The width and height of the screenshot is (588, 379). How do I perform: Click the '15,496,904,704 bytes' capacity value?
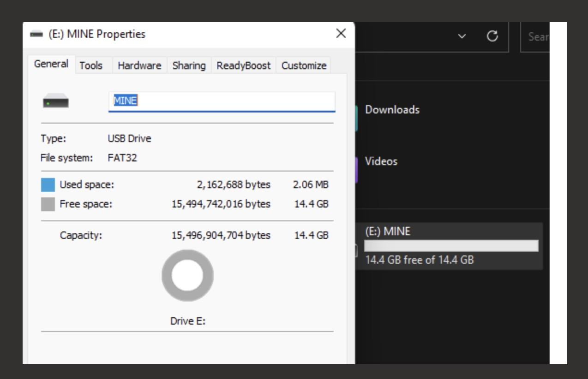(x=221, y=235)
